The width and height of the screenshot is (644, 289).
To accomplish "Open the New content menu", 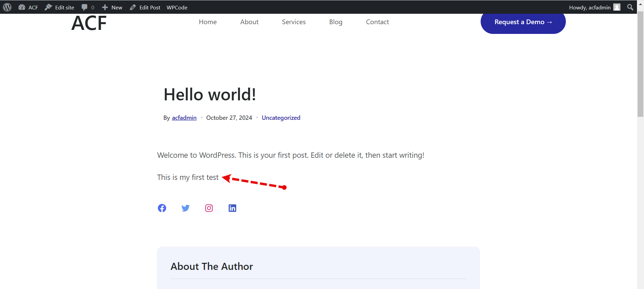I will (x=112, y=7).
